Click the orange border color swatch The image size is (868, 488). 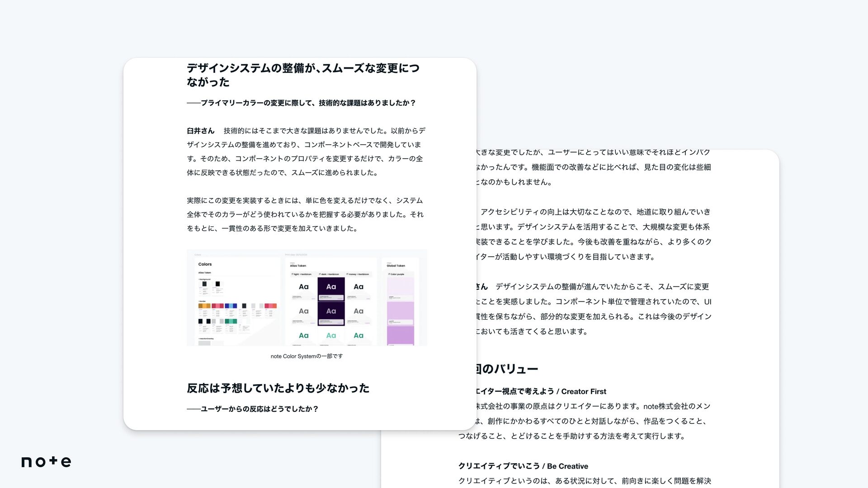(x=204, y=306)
